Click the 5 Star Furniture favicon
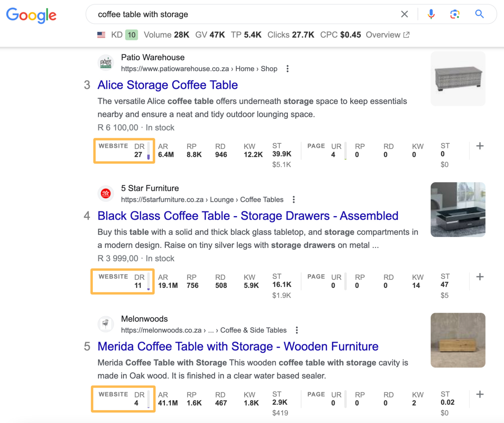The image size is (504, 423). [x=105, y=194]
